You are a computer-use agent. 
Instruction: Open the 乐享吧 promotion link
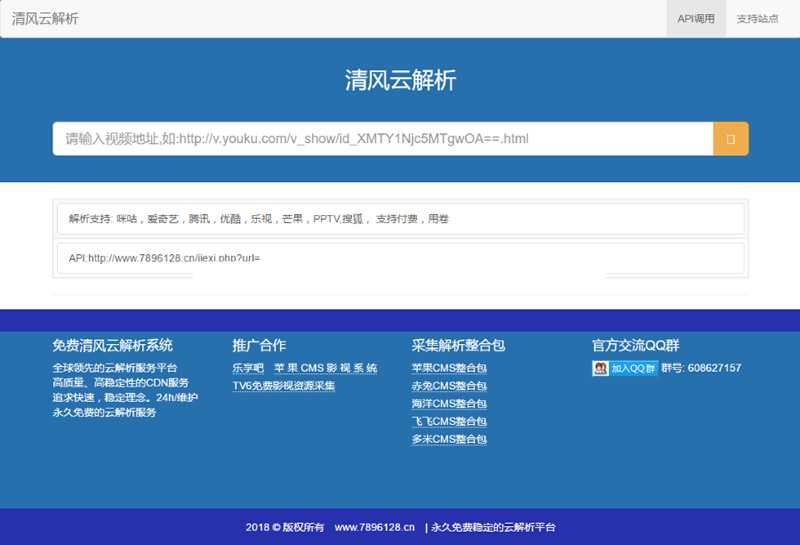248,368
